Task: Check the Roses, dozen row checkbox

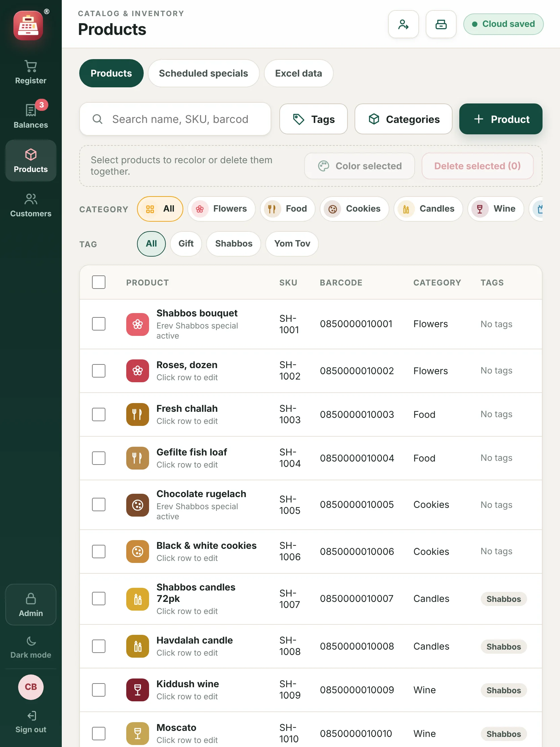Action: click(x=99, y=371)
